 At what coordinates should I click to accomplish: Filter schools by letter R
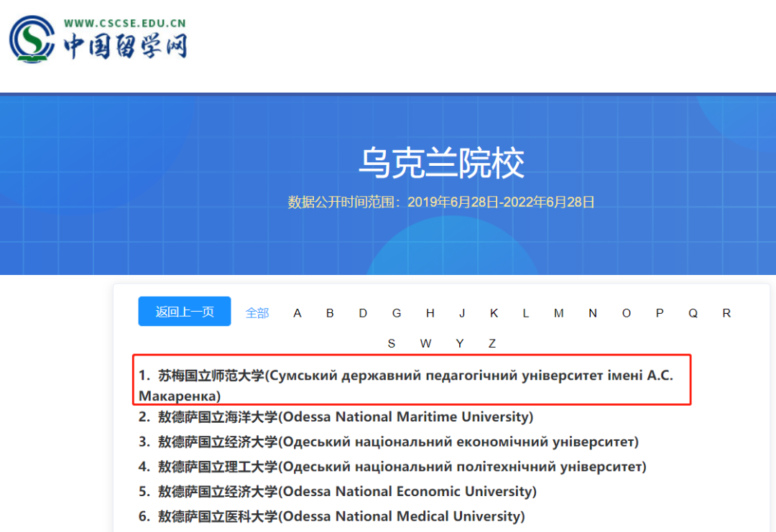[x=726, y=313]
